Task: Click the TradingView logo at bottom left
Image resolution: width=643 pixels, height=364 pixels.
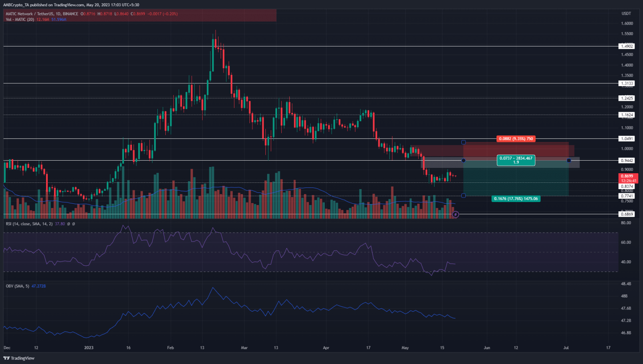Action: tap(19, 358)
